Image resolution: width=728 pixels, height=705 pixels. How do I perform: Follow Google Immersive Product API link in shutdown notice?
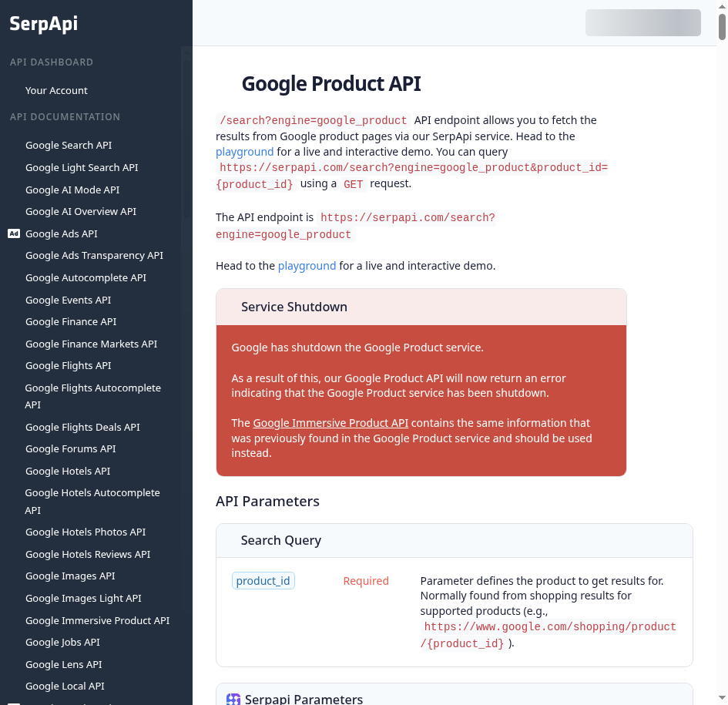click(x=330, y=423)
